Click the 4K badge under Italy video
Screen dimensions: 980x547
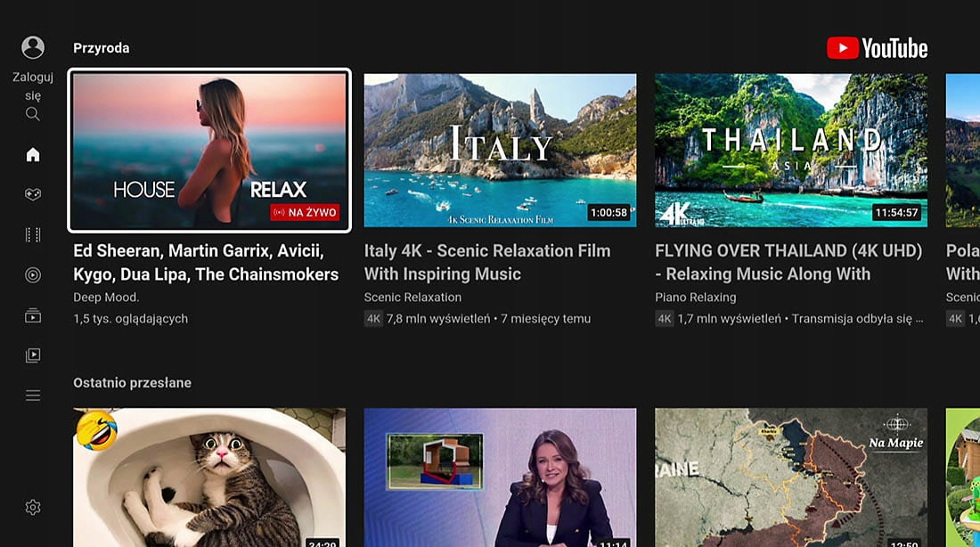pyautogui.click(x=374, y=319)
